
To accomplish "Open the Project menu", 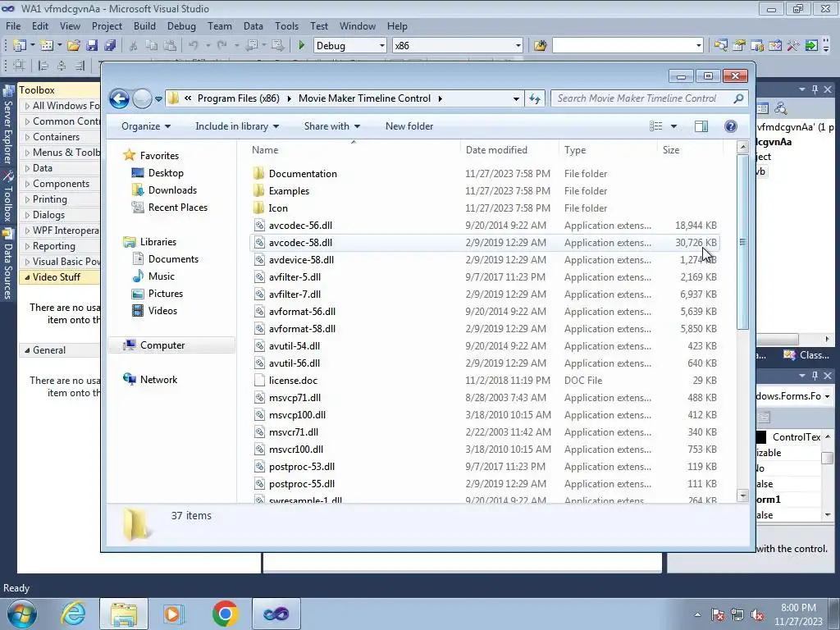I will click(x=107, y=25).
